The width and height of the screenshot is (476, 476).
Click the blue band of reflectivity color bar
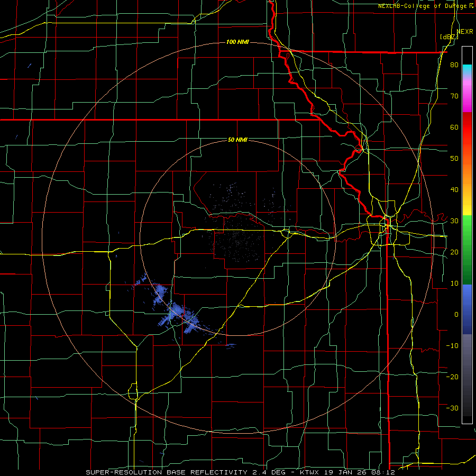pyautogui.click(x=467, y=309)
